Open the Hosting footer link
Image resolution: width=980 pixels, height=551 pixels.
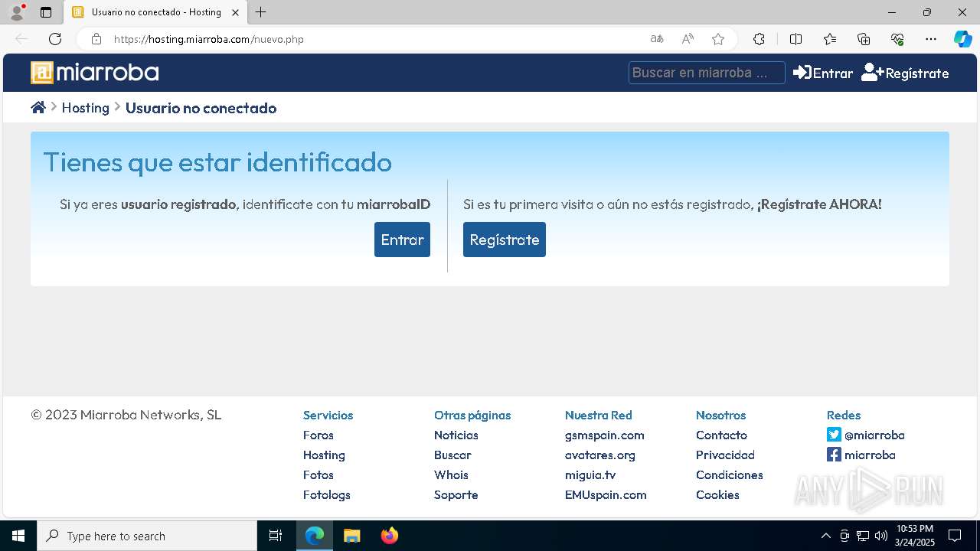324,455
